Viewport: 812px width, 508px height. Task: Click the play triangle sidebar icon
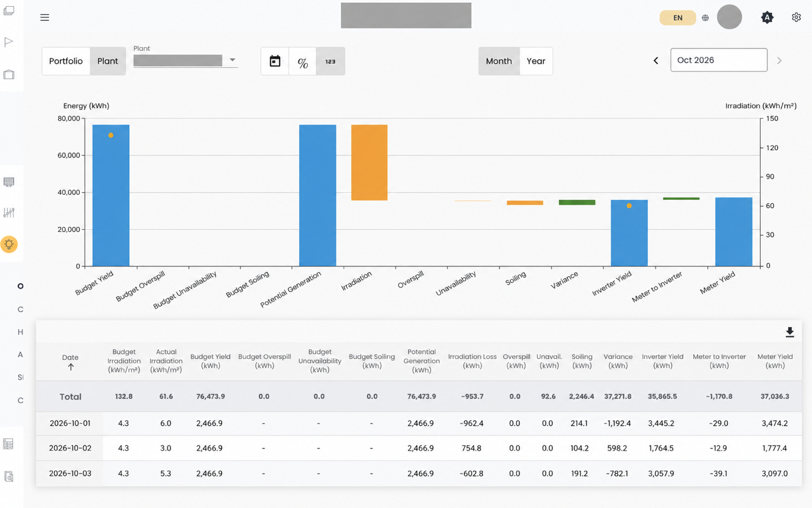tap(8, 42)
